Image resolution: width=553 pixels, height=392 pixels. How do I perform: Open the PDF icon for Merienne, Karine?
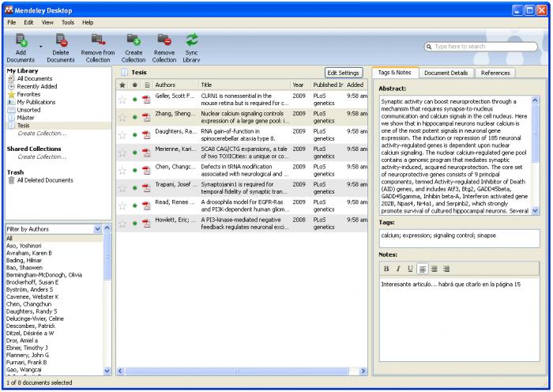pos(146,153)
